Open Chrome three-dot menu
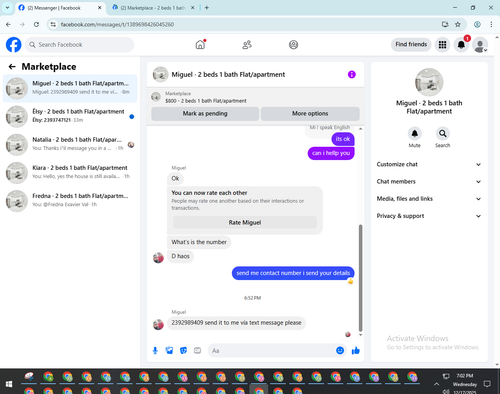 tap(491, 24)
